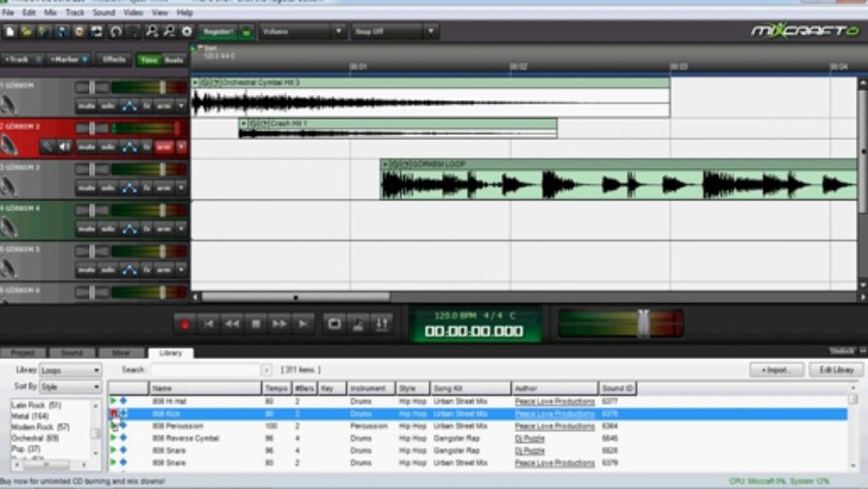Viewport: 868px width, 489px height.
Task: Open the mixer sliders icon in transport
Action: 381,324
